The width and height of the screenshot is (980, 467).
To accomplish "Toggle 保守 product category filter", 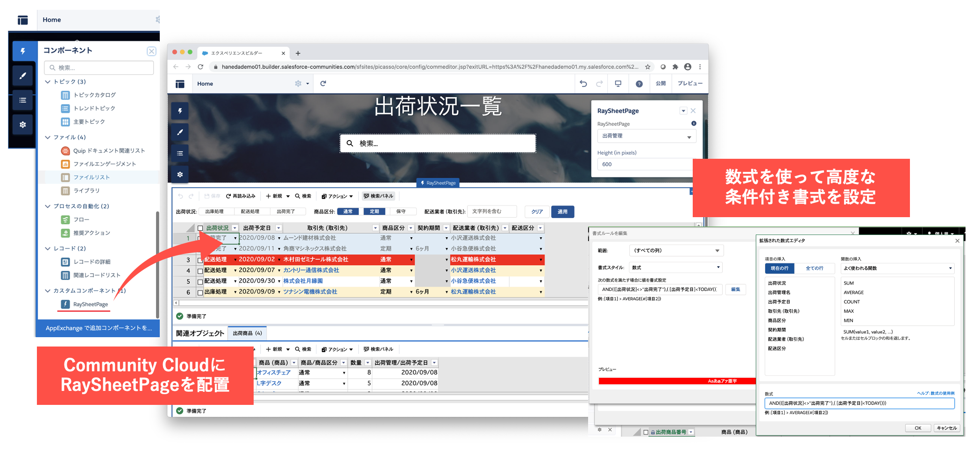I will coord(401,212).
